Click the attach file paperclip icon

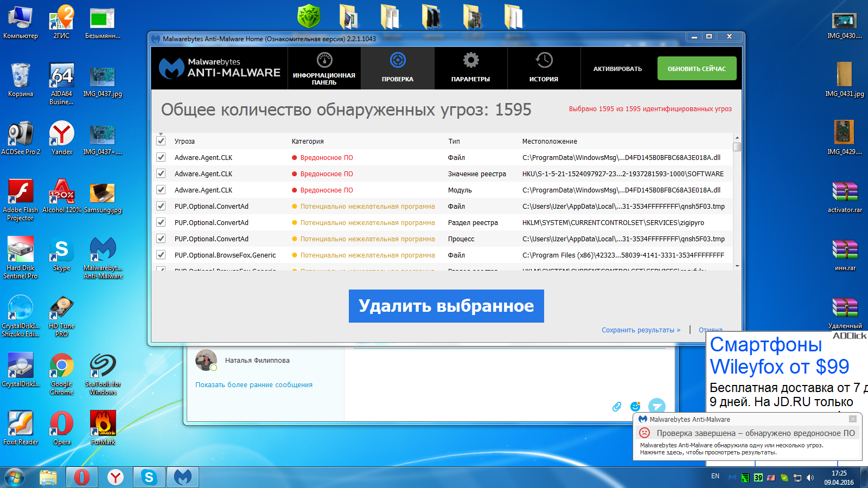pyautogui.click(x=617, y=407)
